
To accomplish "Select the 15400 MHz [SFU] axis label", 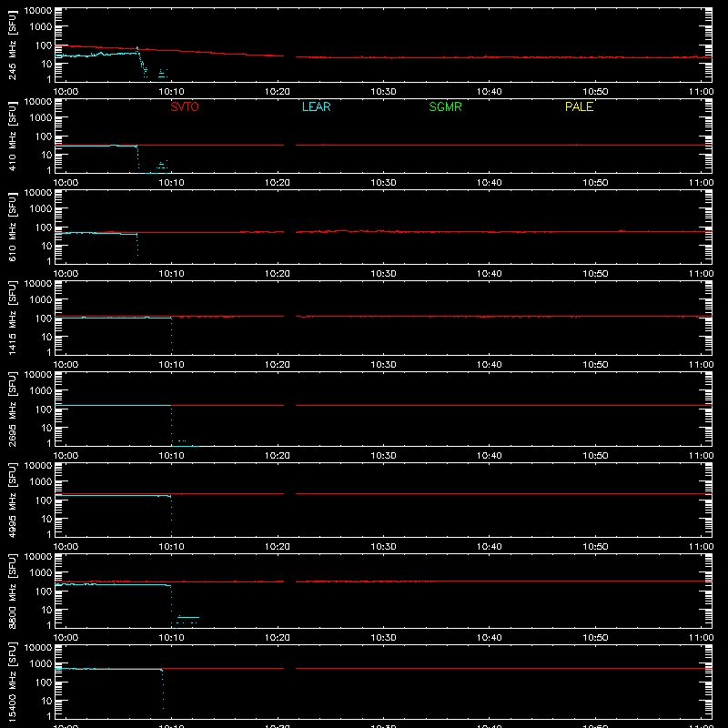I will [13, 682].
